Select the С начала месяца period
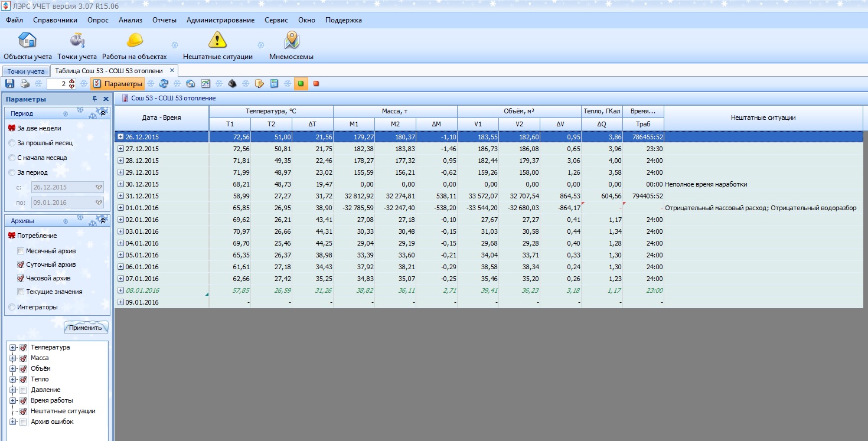The image size is (868, 441). coord(37,158)
